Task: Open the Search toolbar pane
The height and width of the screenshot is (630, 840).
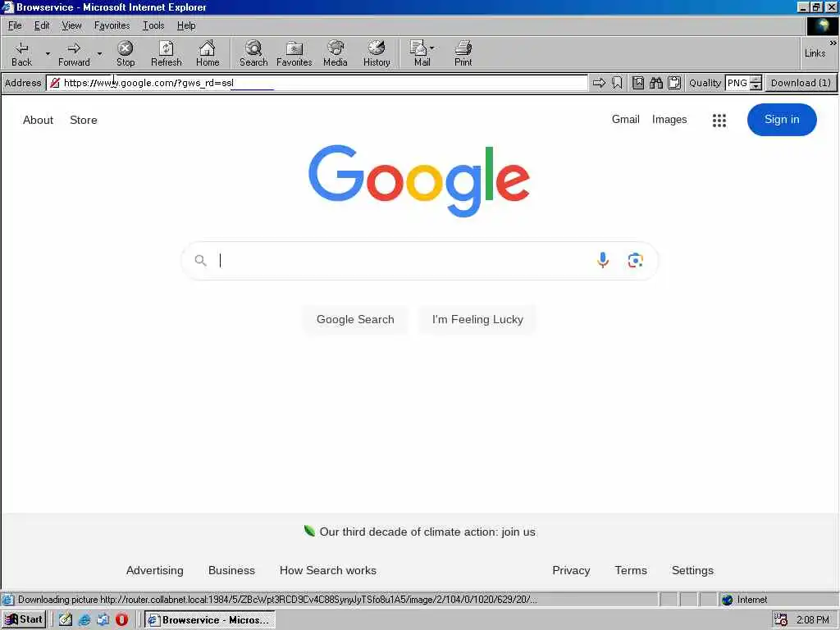Action: (x=253, y=53)
